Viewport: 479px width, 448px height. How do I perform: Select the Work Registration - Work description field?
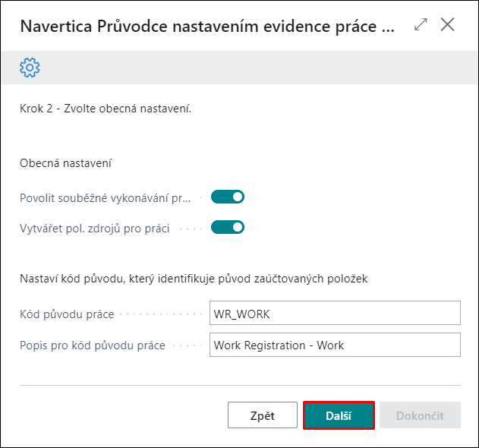pyautogui.click(x=335, y=345)
